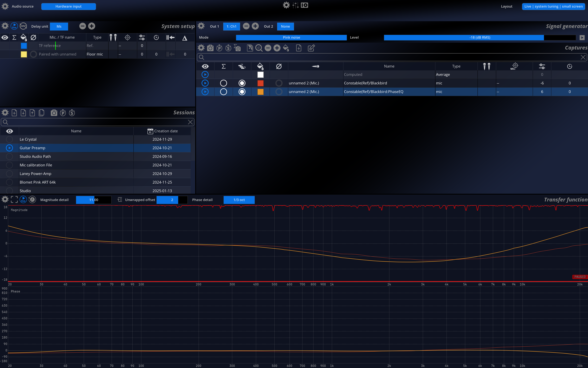Select the Le Crystal session row
Viewport: 588px width, 368px height.
point(95,139)
